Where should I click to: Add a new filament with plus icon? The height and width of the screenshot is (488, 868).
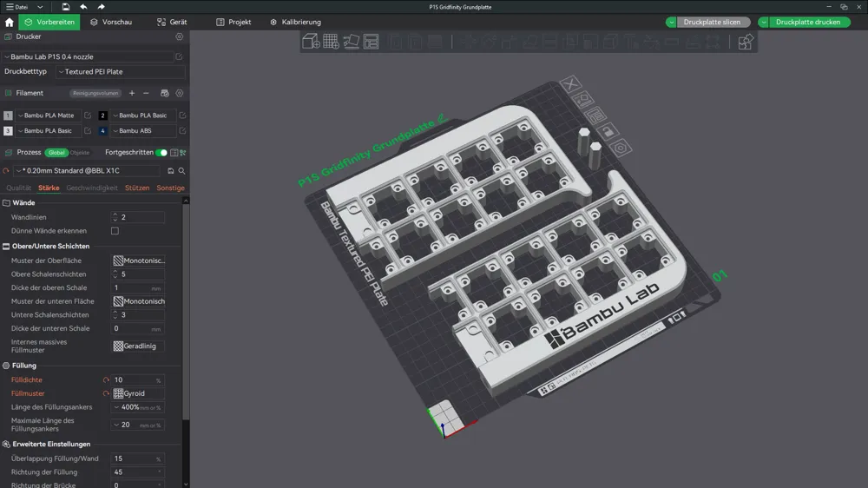132,93
